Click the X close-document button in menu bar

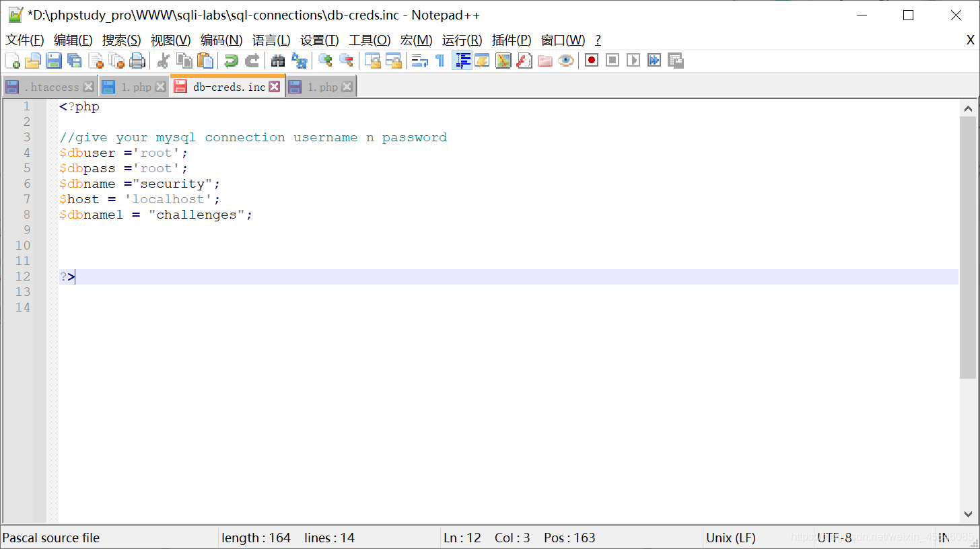971,40
